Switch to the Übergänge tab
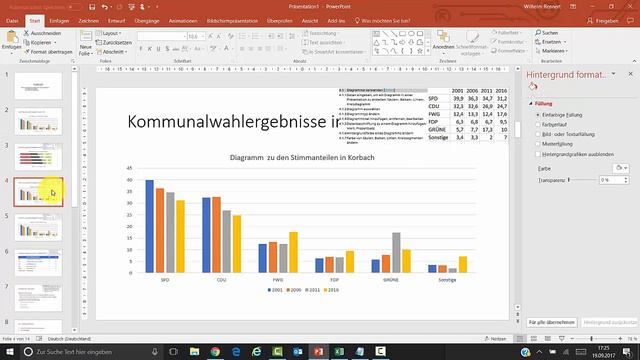Image resolution: width=640 pixels, height=360 pixels. pyautogui.click(x=147, y=21)
